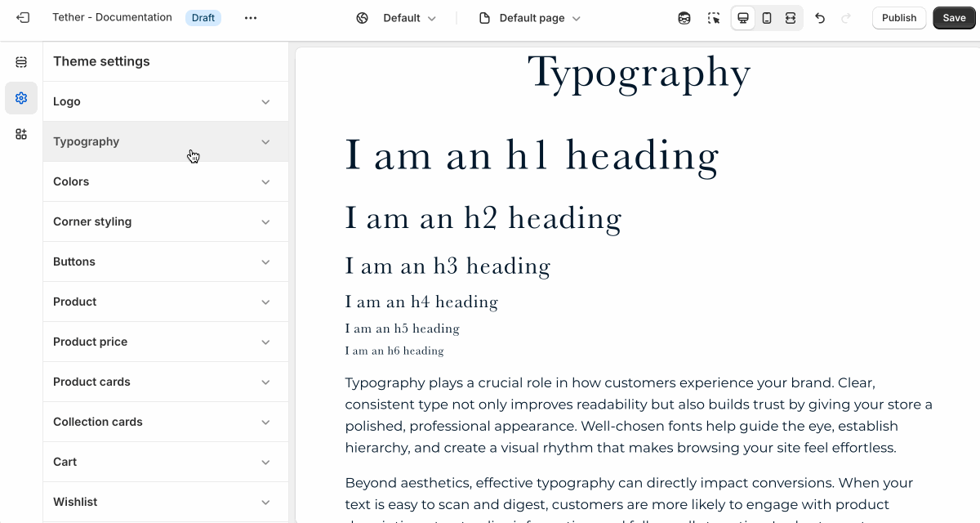Select the 'I am an h2 heading' text
Image resolution: width=980 pixels, height=523 pixels.
point(483,217)
